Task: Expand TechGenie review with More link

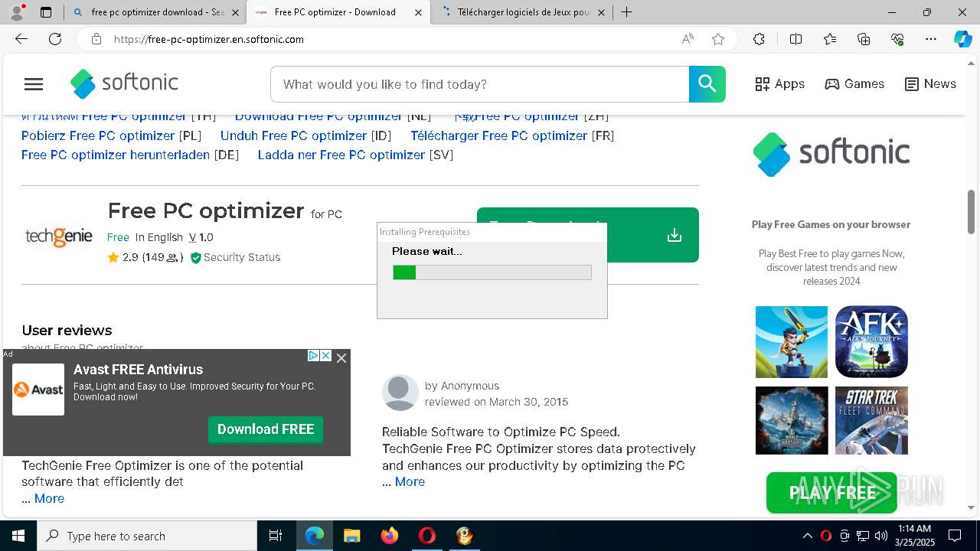Action: [x=49, y=499]
